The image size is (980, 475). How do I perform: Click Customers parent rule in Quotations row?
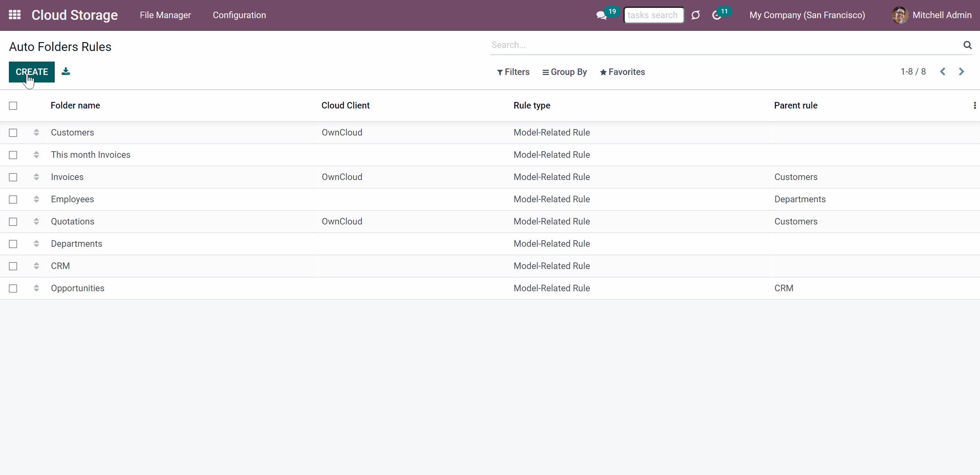coord(796,221)
